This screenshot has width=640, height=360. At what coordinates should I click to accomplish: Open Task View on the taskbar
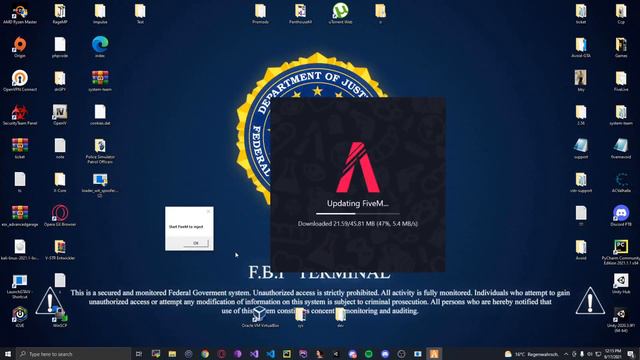pos(139,353)
